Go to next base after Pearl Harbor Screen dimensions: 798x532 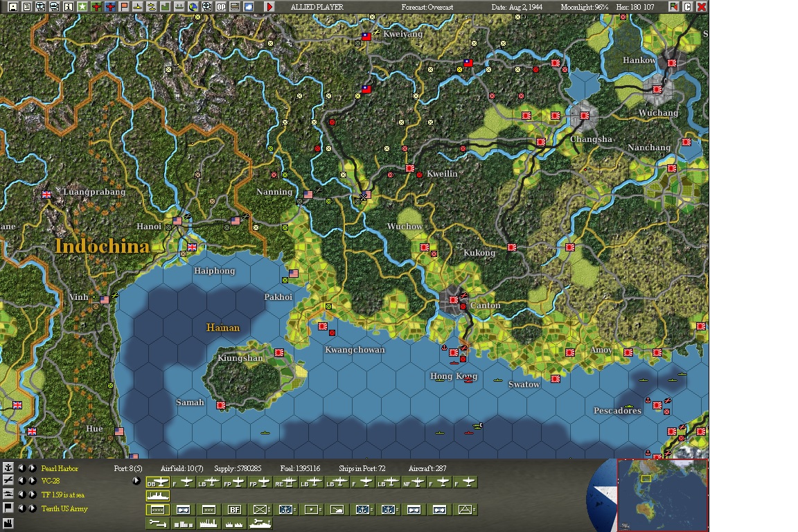pos(33,468)
